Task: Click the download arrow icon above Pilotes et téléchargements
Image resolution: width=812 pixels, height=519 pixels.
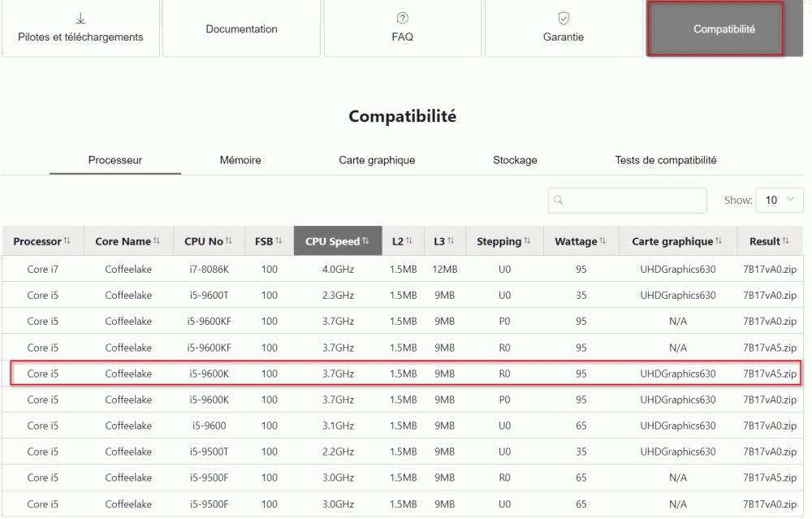Action: point(80,19)
